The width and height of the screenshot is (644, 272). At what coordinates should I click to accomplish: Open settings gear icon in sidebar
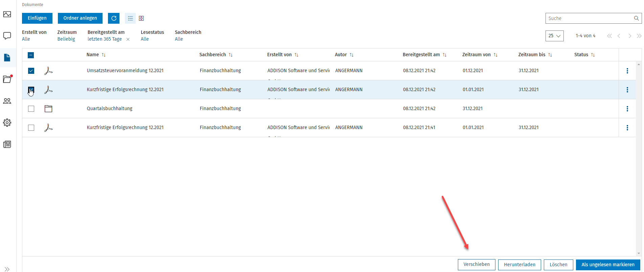click(7, 123)
